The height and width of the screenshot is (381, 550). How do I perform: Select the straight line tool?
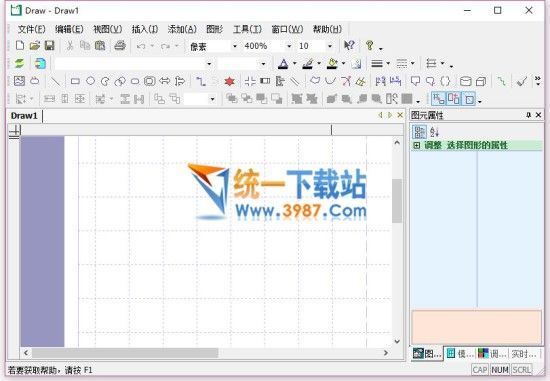(x=55, y=81)
